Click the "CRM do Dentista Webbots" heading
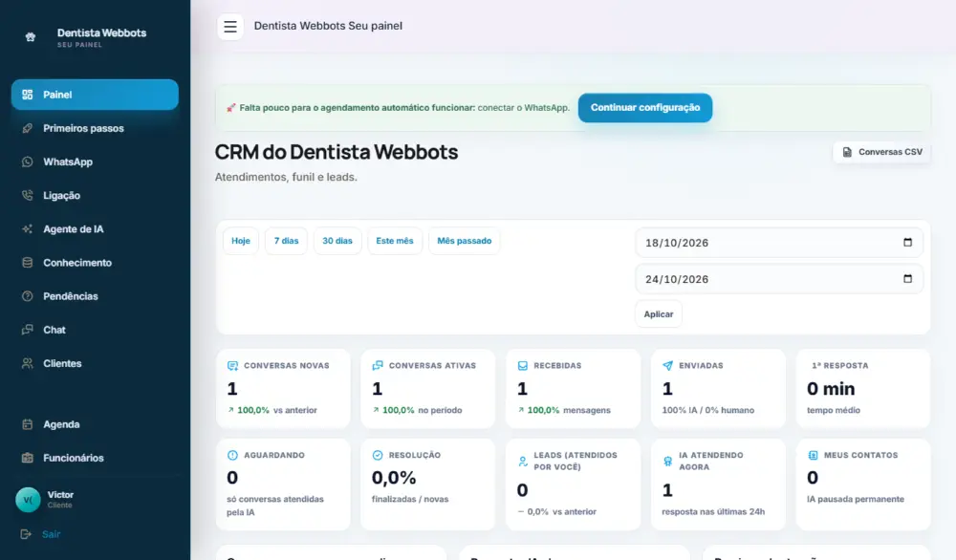 (336, 152)
